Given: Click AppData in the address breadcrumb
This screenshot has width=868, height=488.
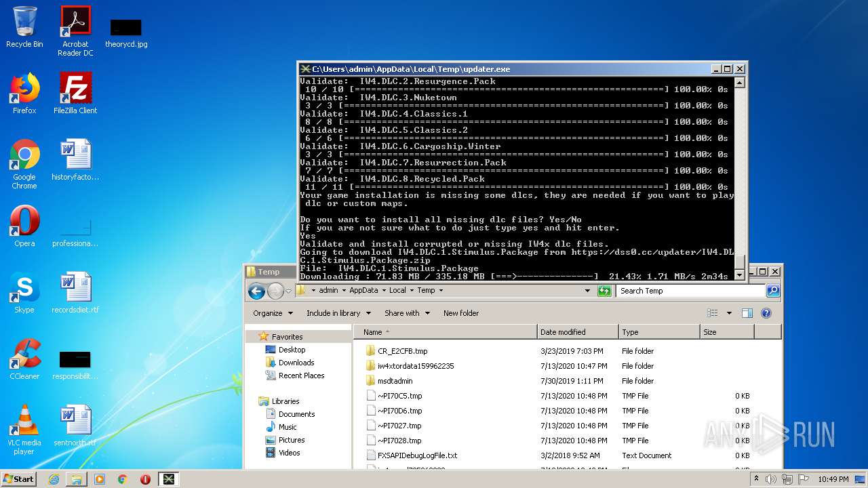Looking at the screenshot, I should point(363,290).
